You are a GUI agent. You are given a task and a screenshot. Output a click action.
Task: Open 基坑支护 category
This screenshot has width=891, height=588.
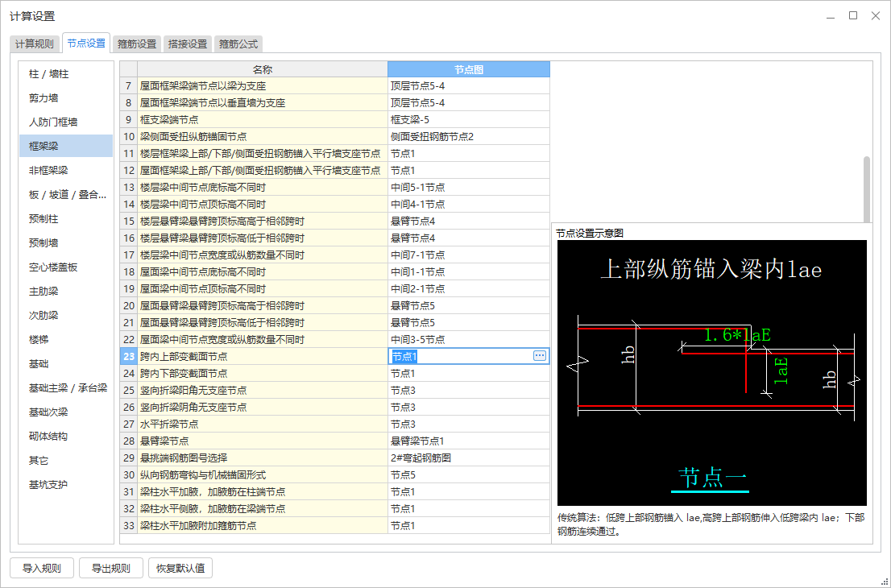tap(66, 484)
